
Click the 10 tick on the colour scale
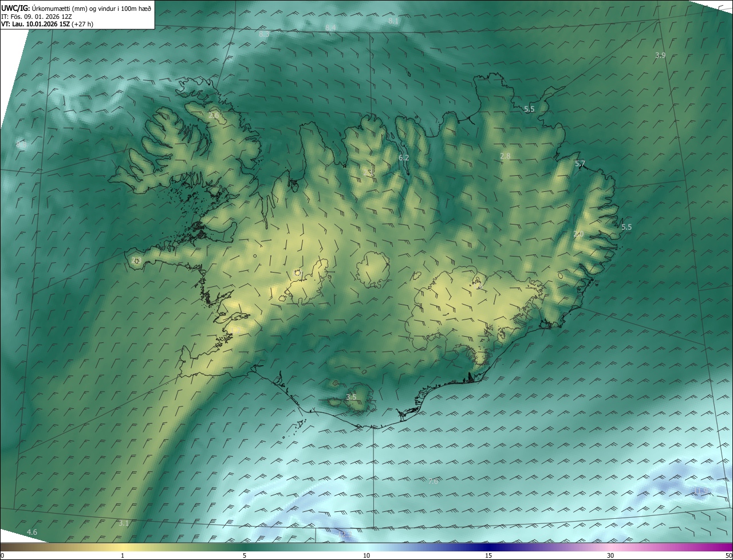[x=366, y=555]
